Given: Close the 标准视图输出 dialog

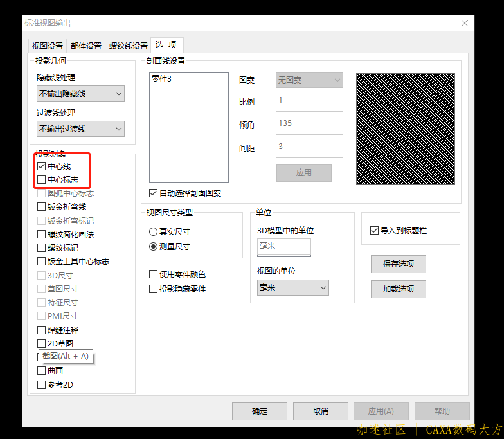Looking at the screenshot, I should (x=465, y=23).
